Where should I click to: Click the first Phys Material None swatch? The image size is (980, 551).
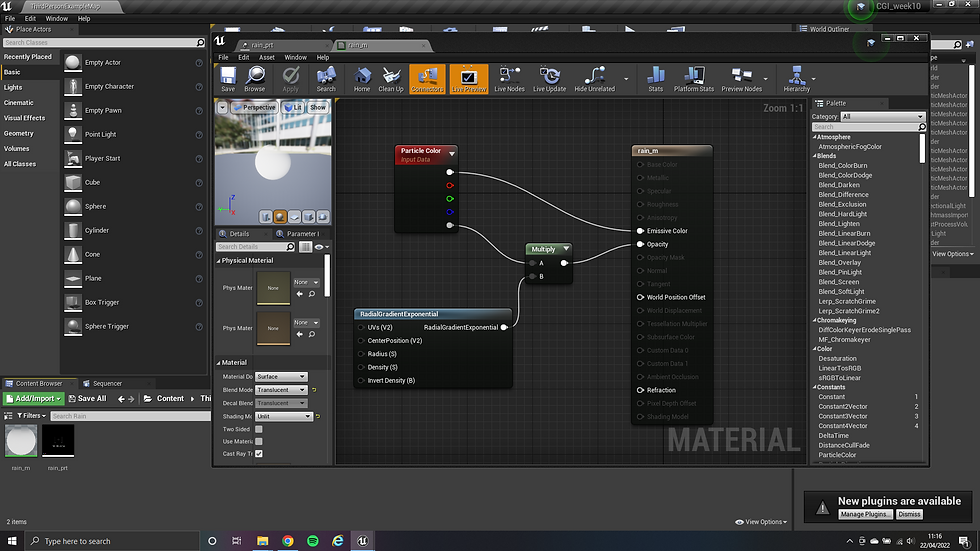coord(273,288)
